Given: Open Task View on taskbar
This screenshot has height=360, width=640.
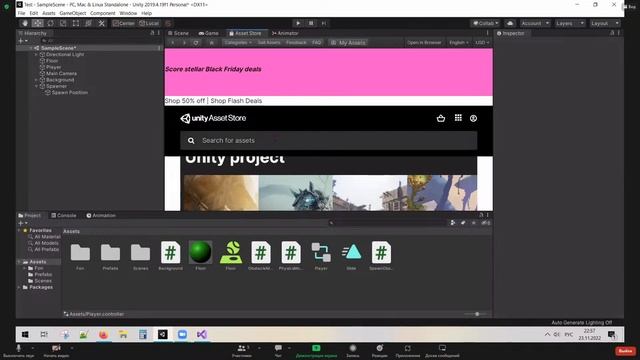Looking at the screenshot, I should 44,335.
